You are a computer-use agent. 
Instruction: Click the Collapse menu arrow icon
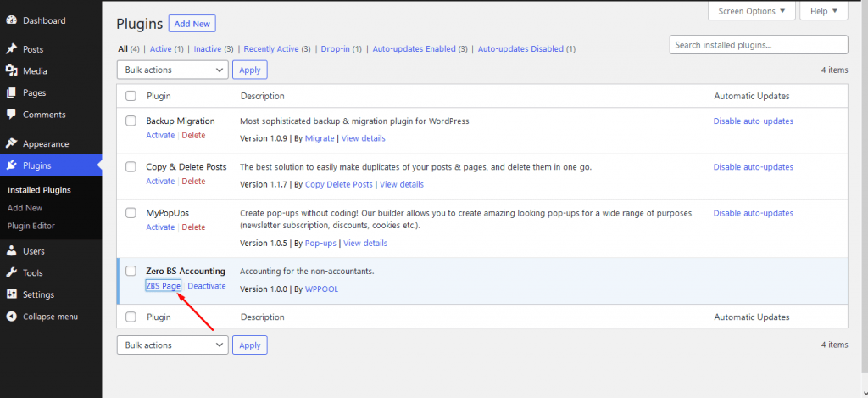tap(12, 317)
